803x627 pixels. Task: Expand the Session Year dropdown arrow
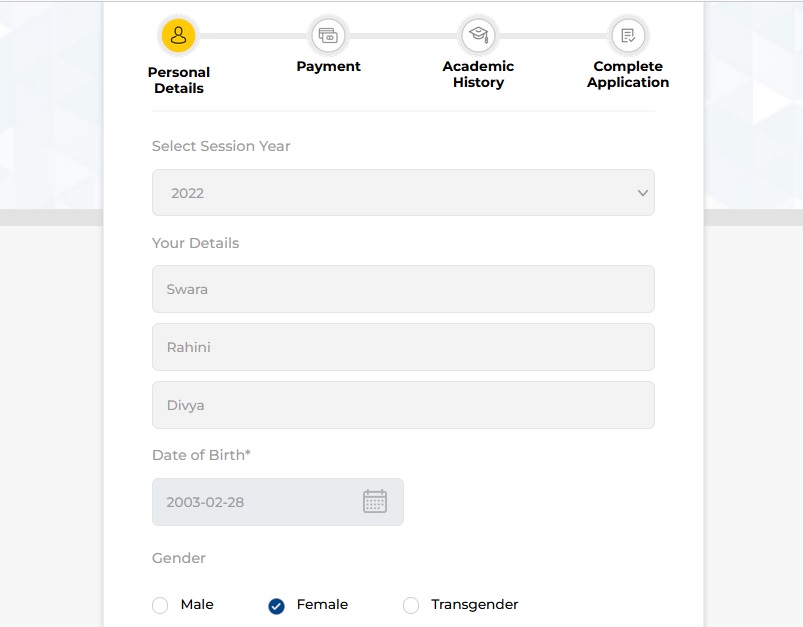[x=643, y=193]
